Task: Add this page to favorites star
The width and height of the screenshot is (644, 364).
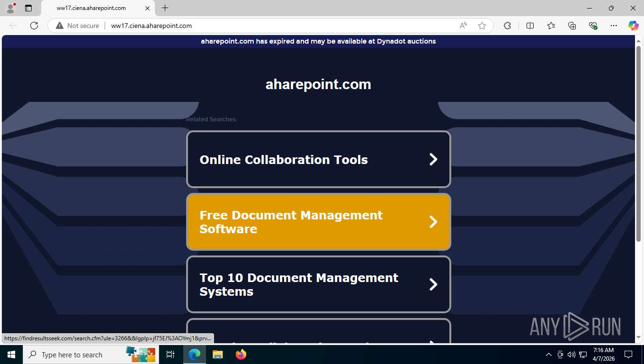Action: tap(482, 26)
